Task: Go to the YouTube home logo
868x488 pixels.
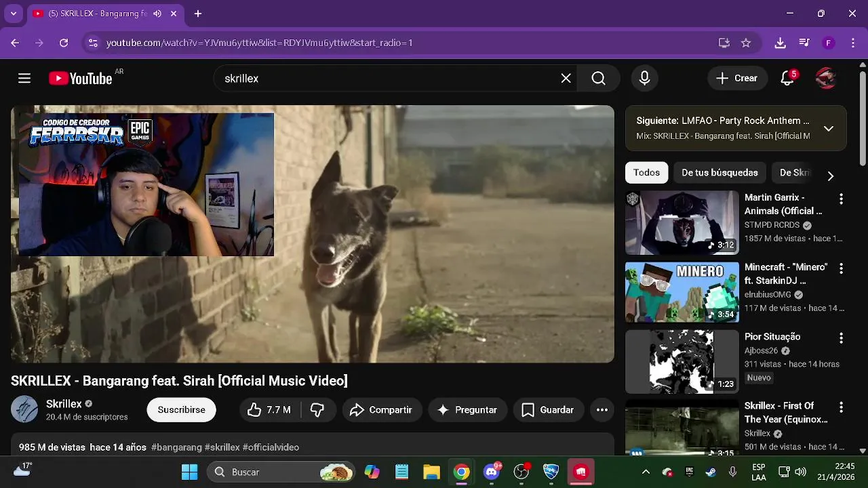Action: tap(80, 79)
